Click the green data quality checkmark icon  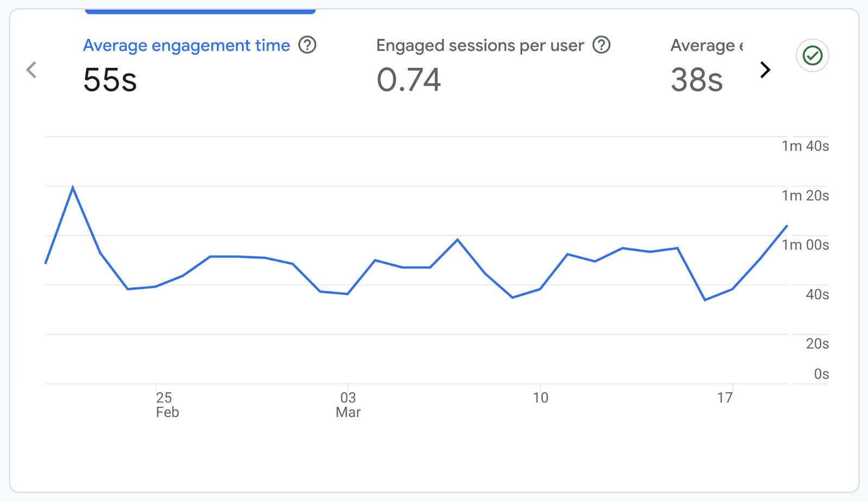point(811,55)
